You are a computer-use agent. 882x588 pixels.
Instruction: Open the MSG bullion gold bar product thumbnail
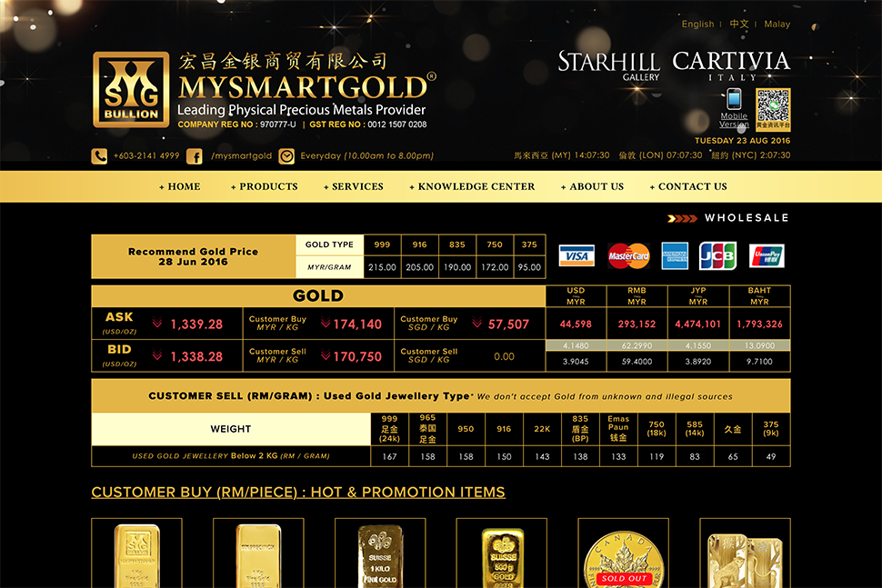pos(136,553)
